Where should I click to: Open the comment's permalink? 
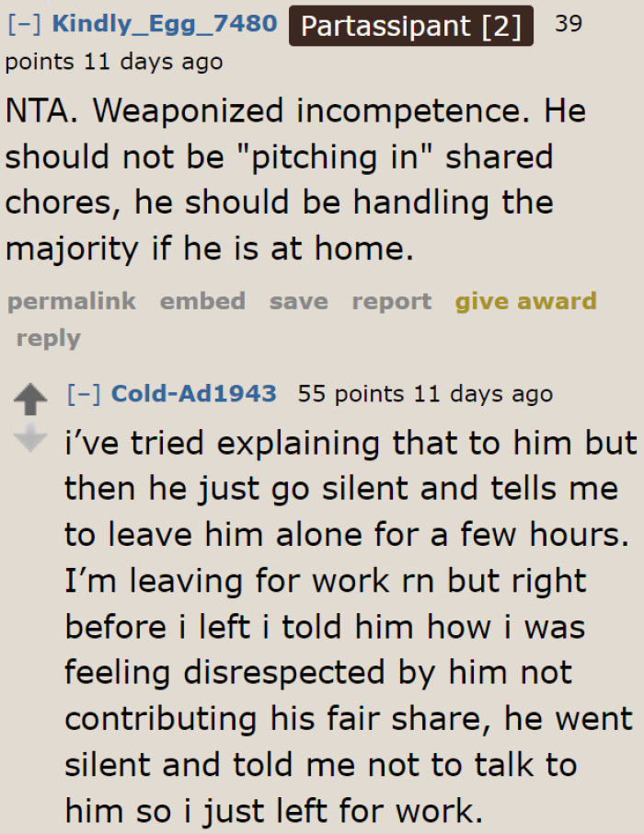point(71,301)
